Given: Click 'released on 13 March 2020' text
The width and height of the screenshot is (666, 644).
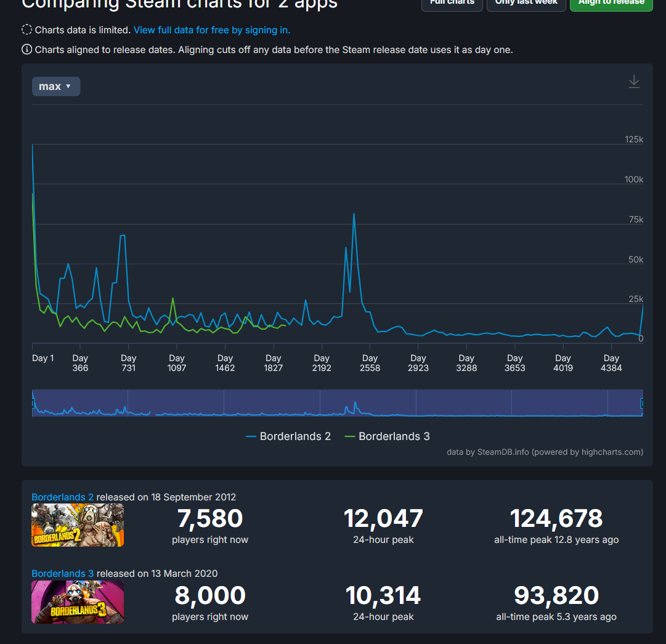Looking at the screenshot, I should [x=157, y=574].
